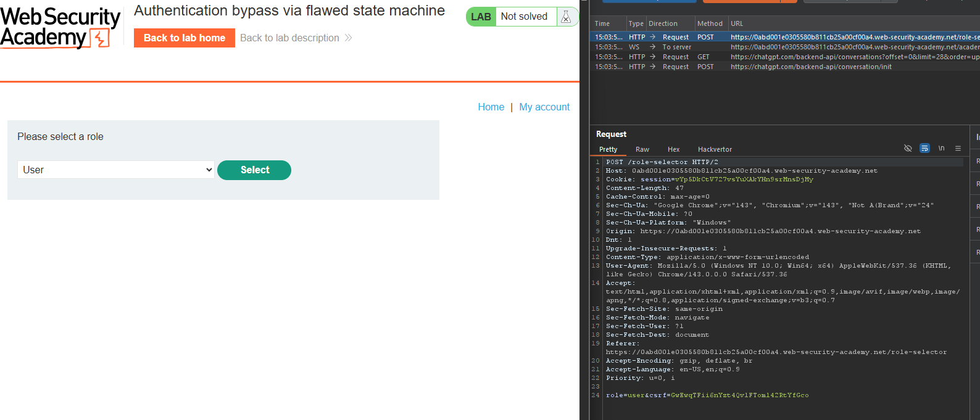Open the My account link
The image size is (980, 420).
pyautogui.click(x=544, y=107)
